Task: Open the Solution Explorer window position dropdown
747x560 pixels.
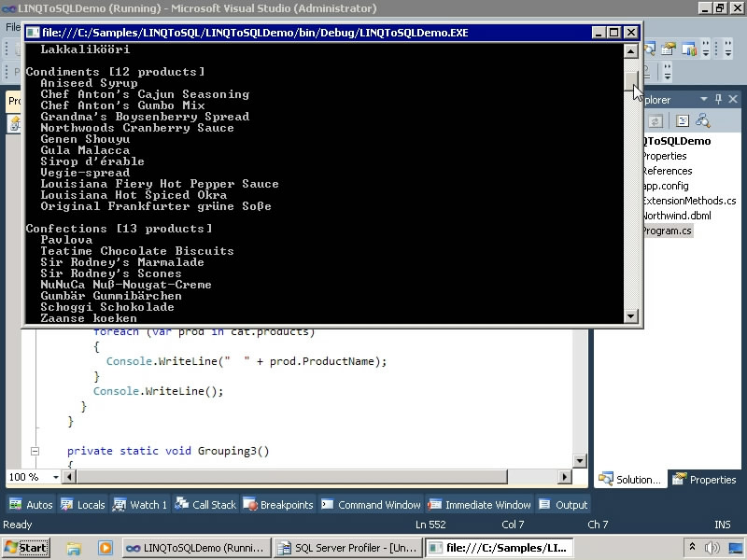Action: coord(704,99)
